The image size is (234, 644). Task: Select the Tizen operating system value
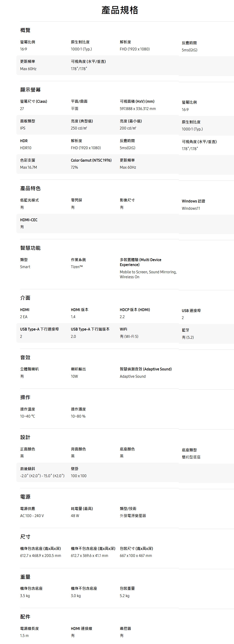[x=77, y=267]
